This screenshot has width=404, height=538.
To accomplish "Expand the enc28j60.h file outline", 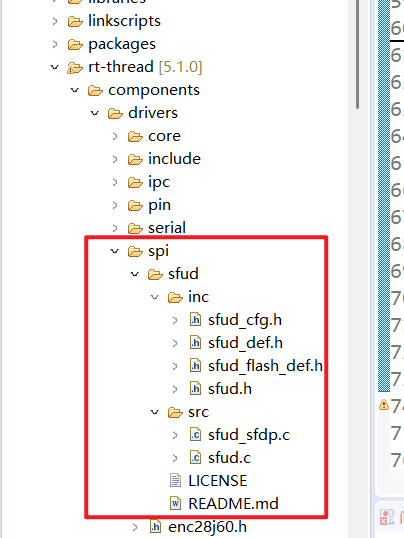I will click(x=135, y=527).
